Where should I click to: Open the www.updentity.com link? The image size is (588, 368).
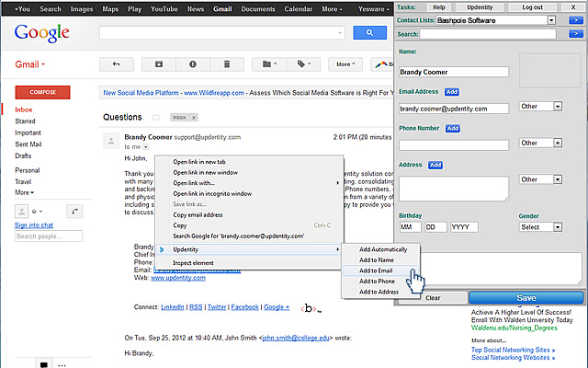pos(178,278)
